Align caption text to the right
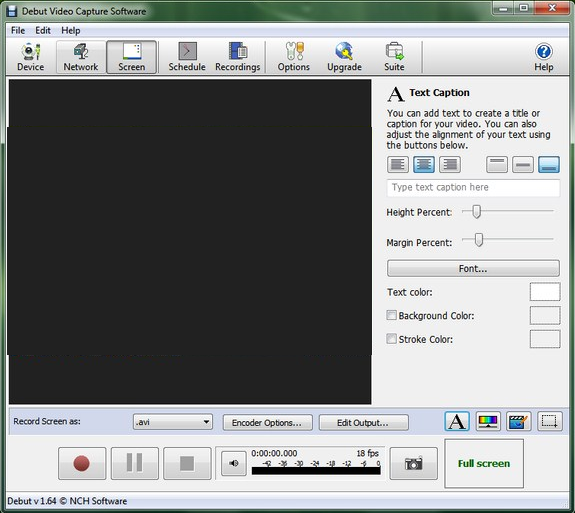The image size is (575, 513). tap(450, 164)
